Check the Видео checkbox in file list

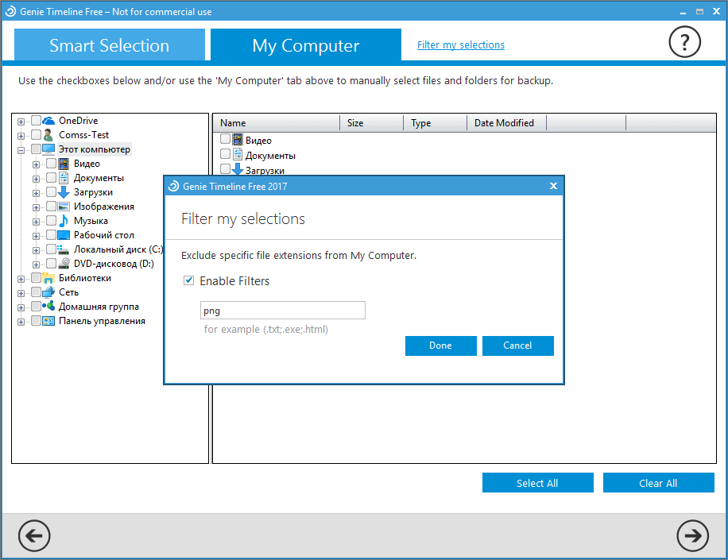pyautogui.click(x=225, y=139)
